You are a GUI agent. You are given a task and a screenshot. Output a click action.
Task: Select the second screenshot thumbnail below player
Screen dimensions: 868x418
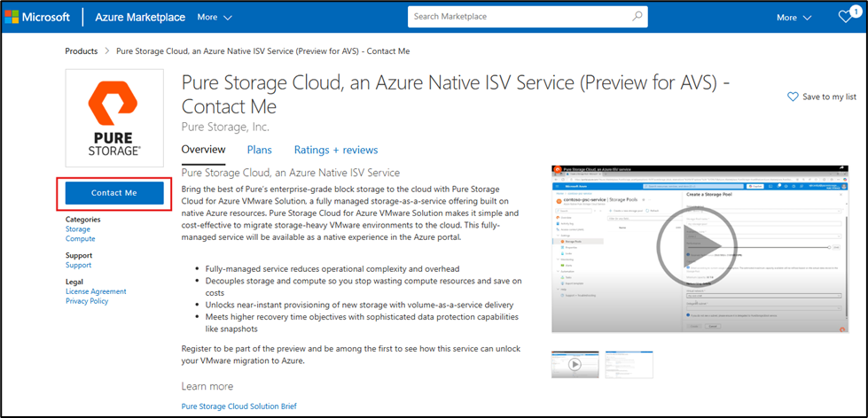(x=629, y=364)
